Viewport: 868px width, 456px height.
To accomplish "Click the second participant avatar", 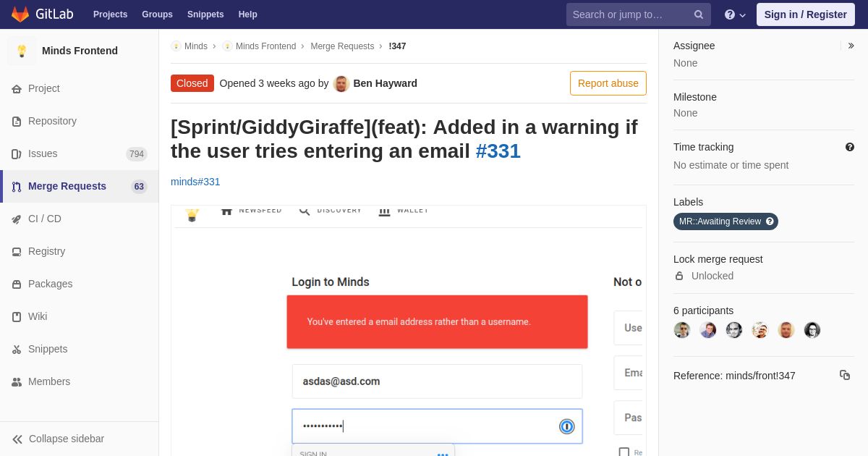I will pyautogui.click(x=708, y=330).
